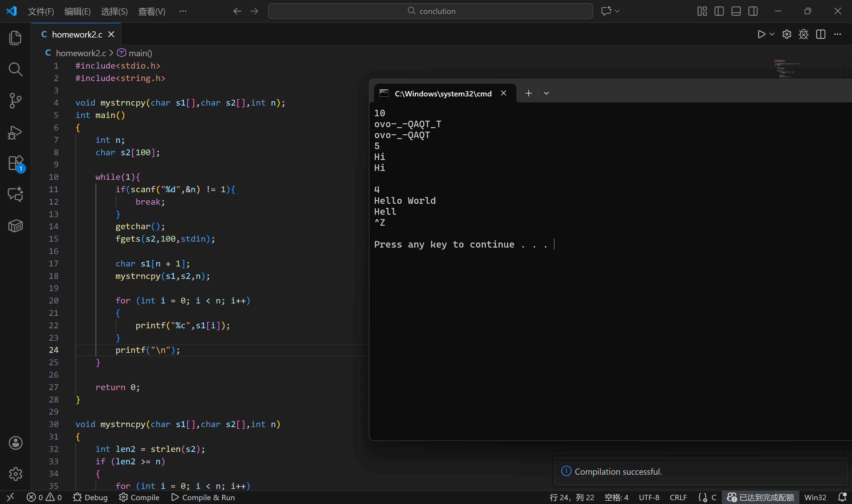
Task: Open the 文件(F) menu
Action: 41,12
